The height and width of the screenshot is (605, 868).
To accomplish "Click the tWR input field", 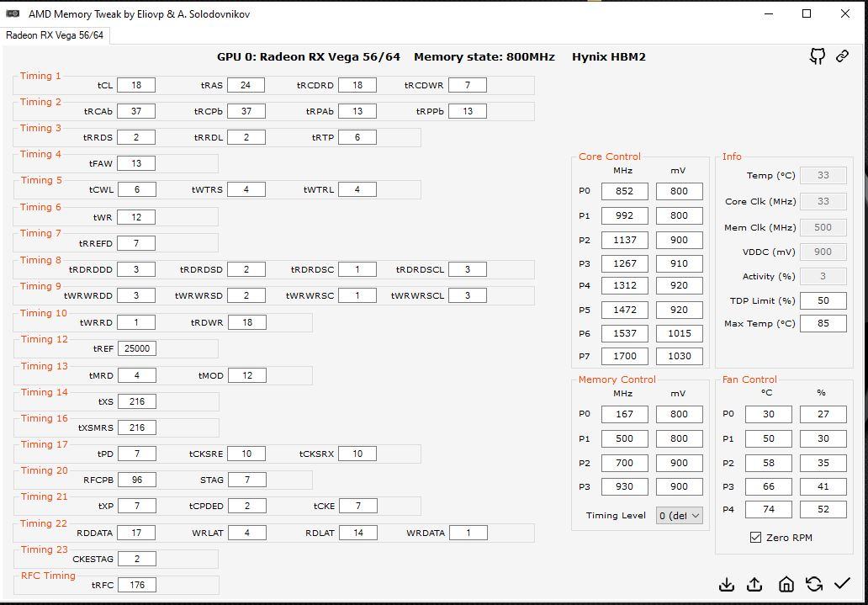I will click(136, 217).
